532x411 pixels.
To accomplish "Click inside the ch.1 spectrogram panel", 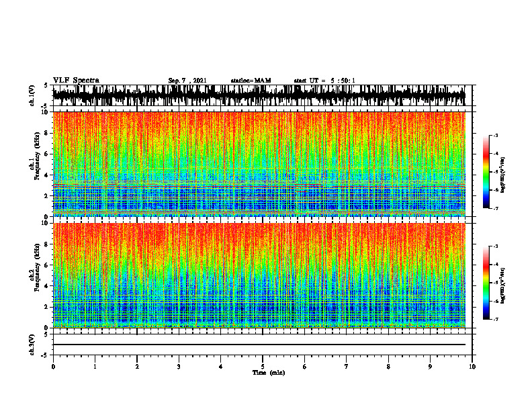I will pyautogui.click(x=259, y=164).
